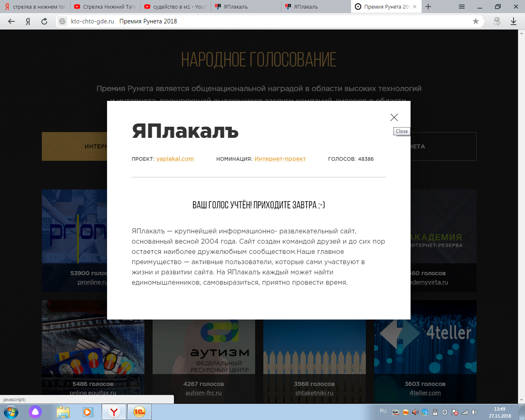This screenshot has width=525, height=420.
Task: Show site info via the globe icon
Action: click(62, 21)
